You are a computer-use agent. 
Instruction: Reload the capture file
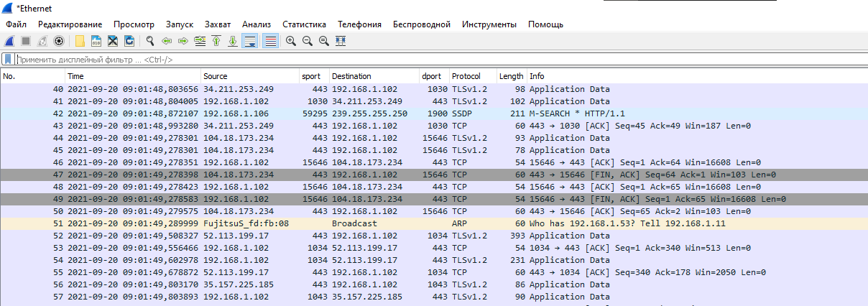pos(129,42)
